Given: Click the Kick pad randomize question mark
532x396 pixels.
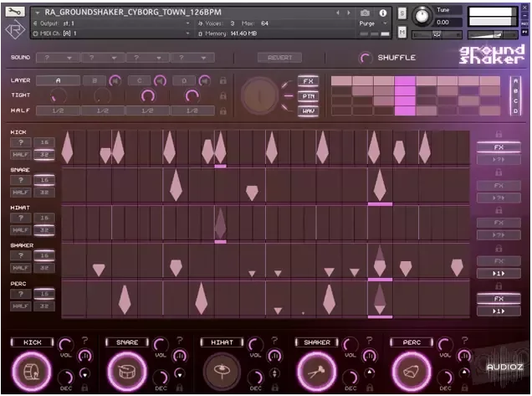Looking at the screenshot, I should pyautogui.click(x=84, y=340).
